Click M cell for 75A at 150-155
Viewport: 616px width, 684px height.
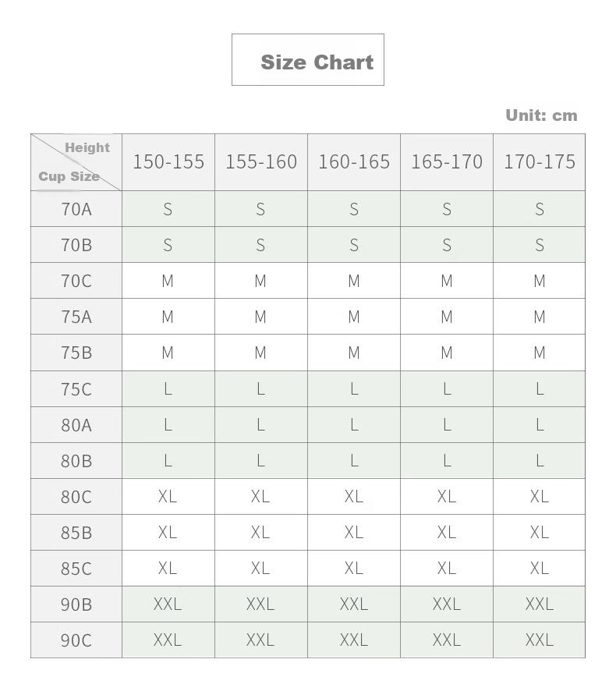(x=168, y=317)
